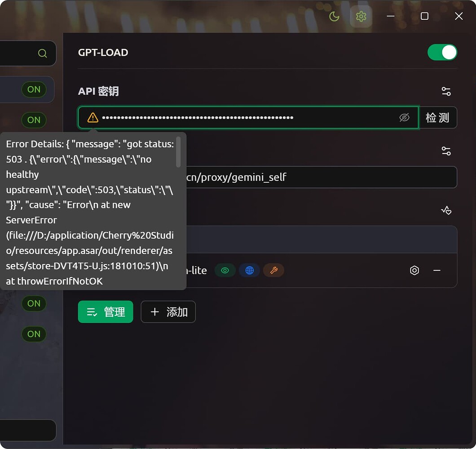Expand the model group header row
The image size is (476, 449).
pos(322,239)
